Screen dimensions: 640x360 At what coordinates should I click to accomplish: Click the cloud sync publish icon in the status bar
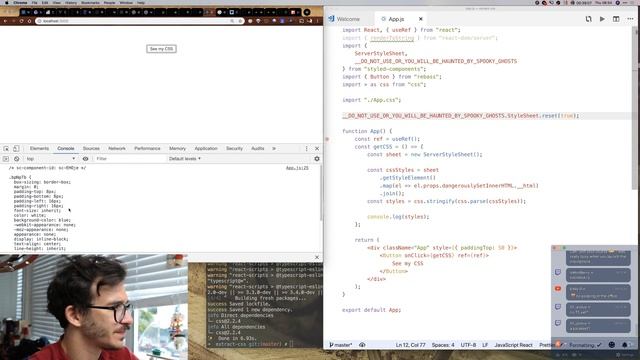click(x=362, y=345)
